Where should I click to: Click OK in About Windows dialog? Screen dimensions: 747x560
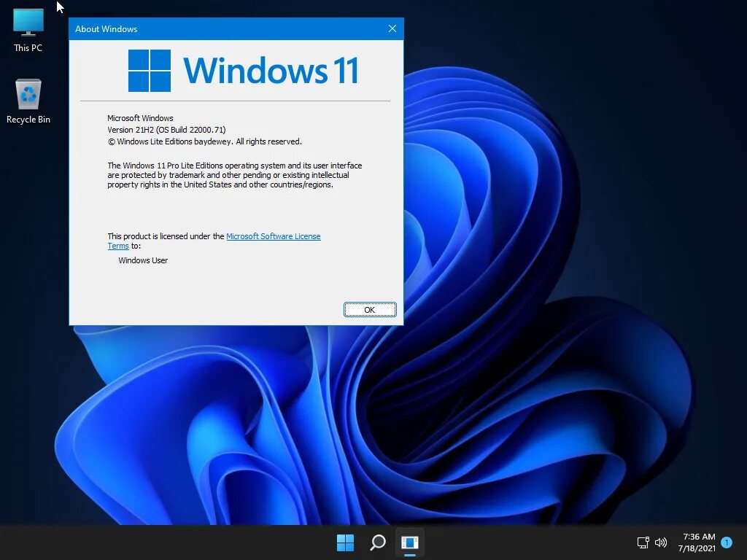click(370, 309)
